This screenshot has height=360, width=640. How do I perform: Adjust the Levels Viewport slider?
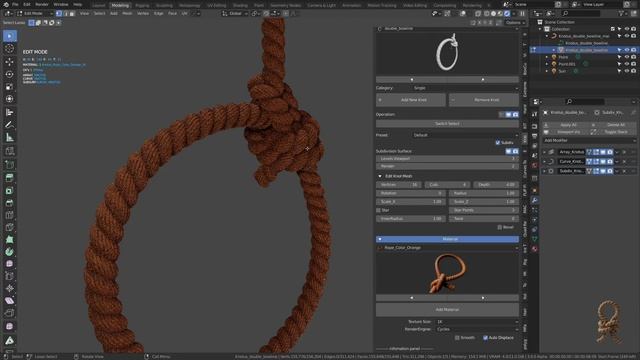447,159
